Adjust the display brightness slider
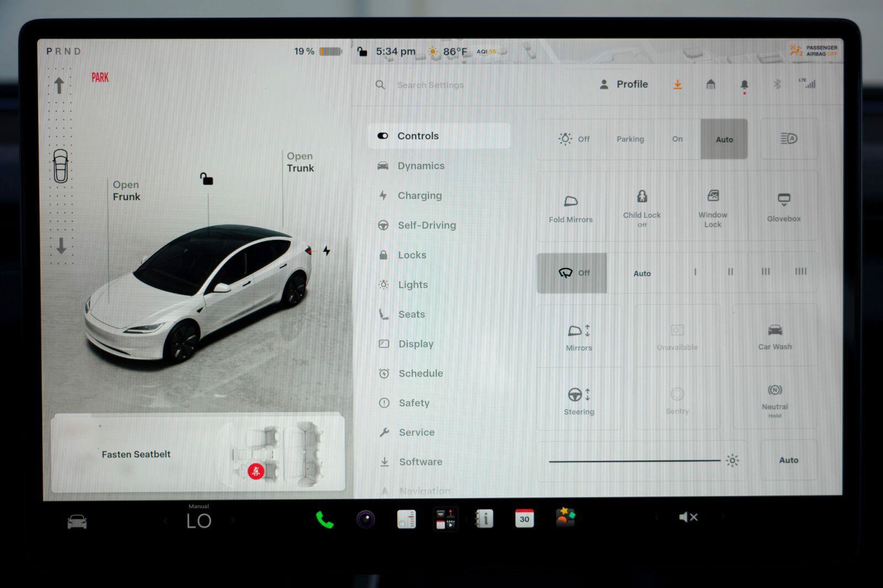 (641, 461)
